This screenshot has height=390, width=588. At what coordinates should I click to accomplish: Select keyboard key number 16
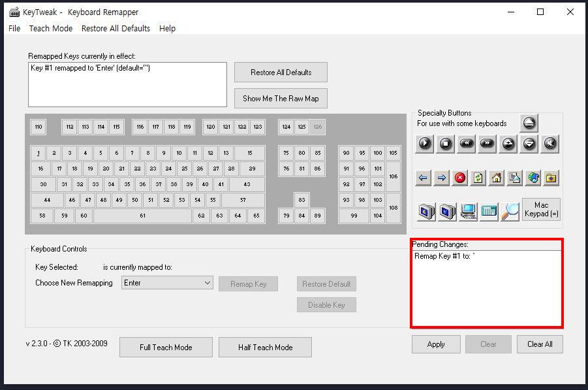(x=40, y=169)
